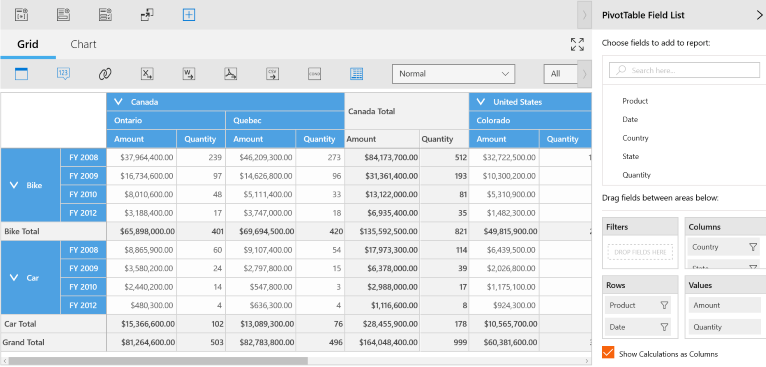766x367 pixels.
Task: Select the State field in field list
Action: coord(630,156)
